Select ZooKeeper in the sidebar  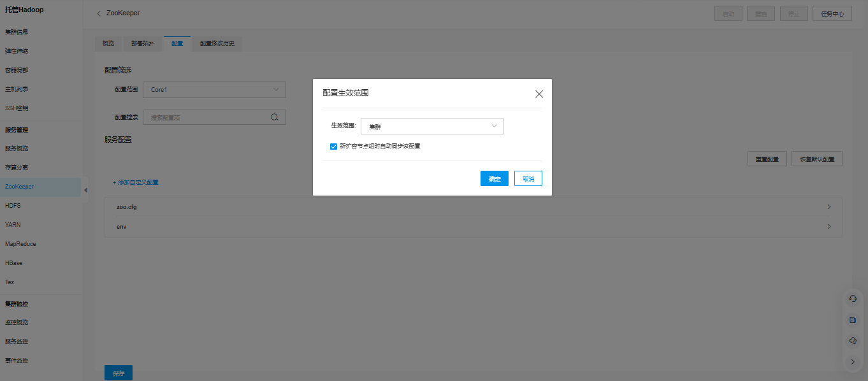click(41, 187)
